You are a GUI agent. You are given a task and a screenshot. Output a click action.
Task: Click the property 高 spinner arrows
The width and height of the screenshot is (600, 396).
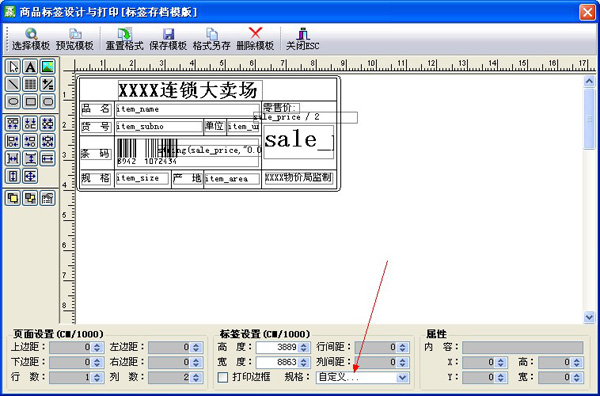pyautogui.click(x=577, y=362)
